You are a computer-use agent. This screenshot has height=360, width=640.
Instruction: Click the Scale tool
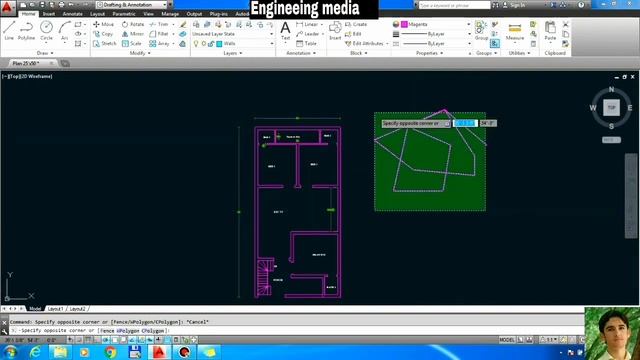[131, 43]
